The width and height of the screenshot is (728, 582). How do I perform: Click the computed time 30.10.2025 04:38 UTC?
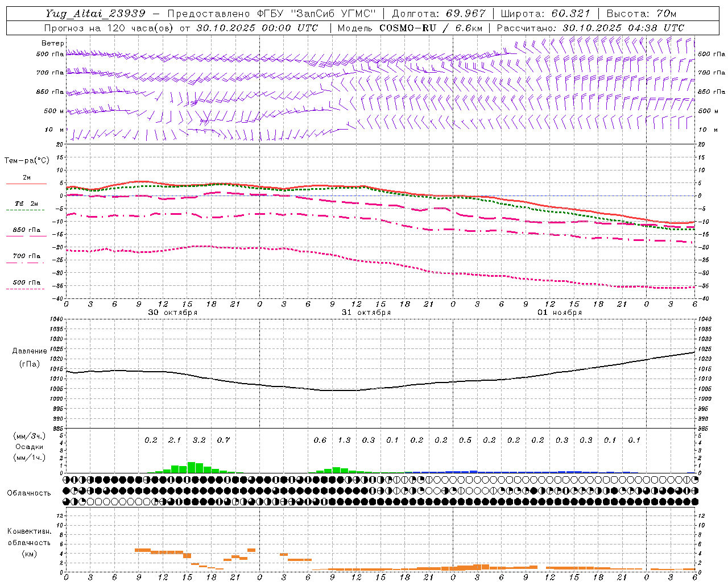click(x=623, y=28)
